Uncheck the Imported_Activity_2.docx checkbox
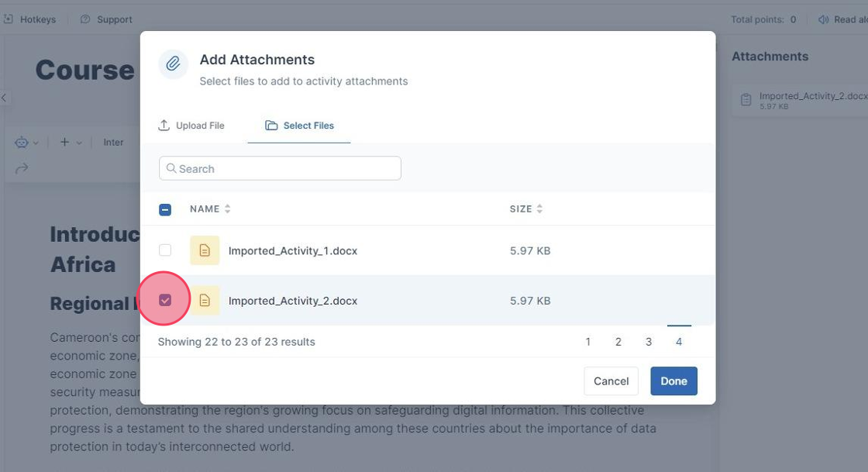 pos(165,300)
